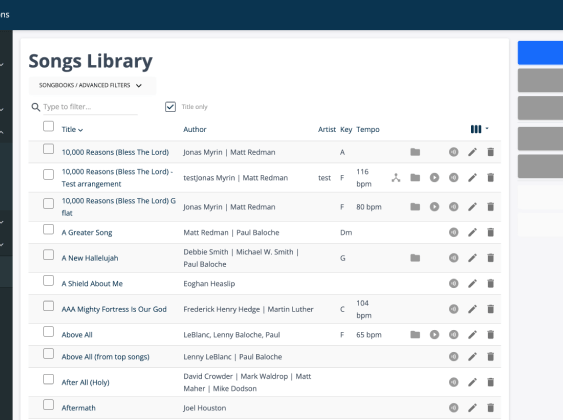The image size is (563, 420).
Task: Check the A Shield About Me row
Action: [x=48, y=280]
